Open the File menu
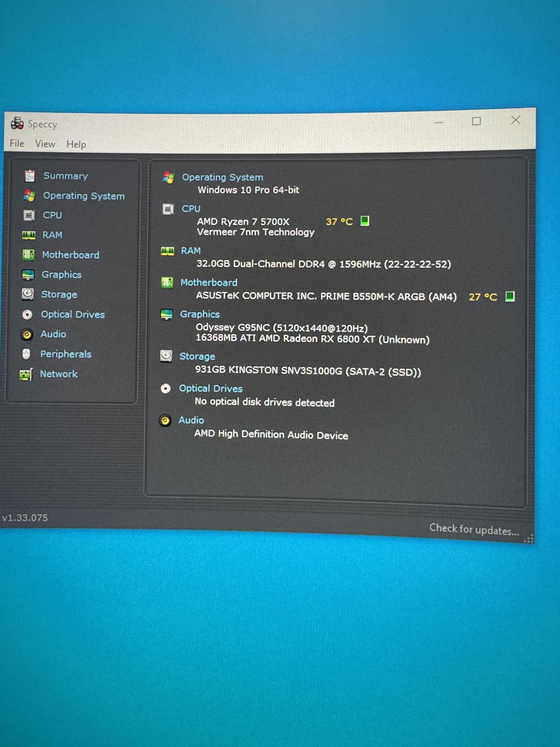Image resolution: width=560 pixels, height=747 pixels. 17,143
